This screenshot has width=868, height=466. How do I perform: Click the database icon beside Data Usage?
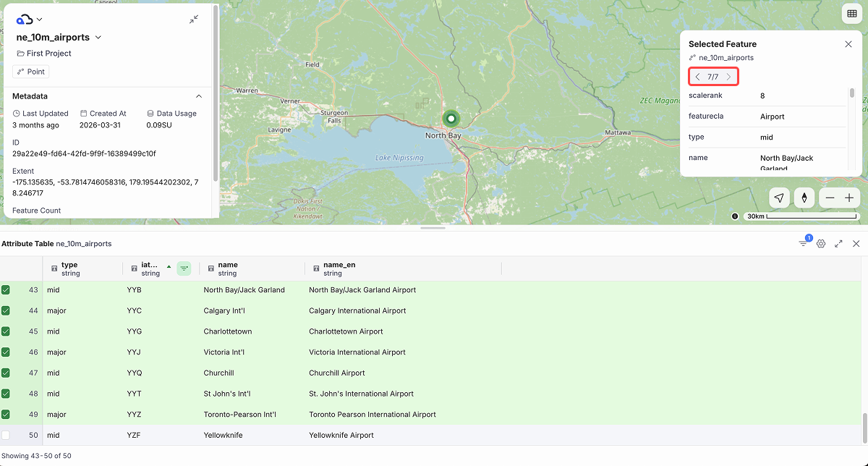150,114
